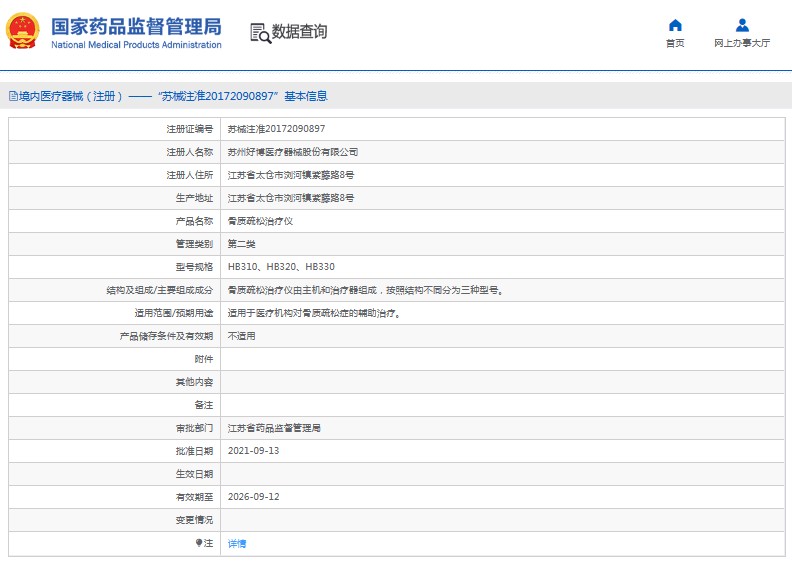Click the 其他内容 row label
792x565 pixels.
pyautogui.click(x=194, y=382)
